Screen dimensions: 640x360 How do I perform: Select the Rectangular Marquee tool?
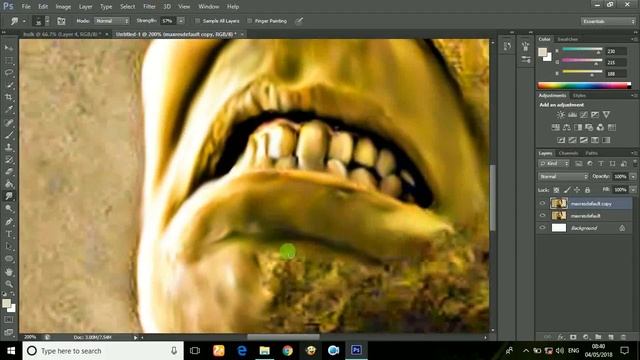[x=9, y=60]
